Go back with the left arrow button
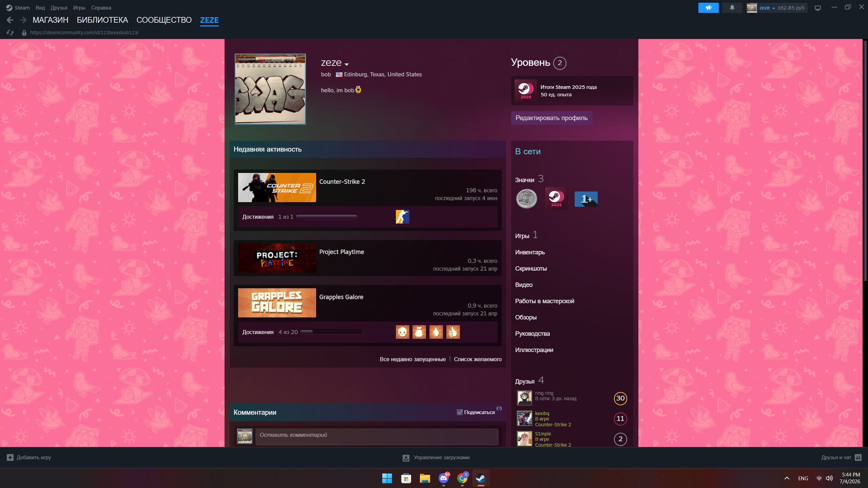This screenshot has height=488, width=868. tap(10, 20)
